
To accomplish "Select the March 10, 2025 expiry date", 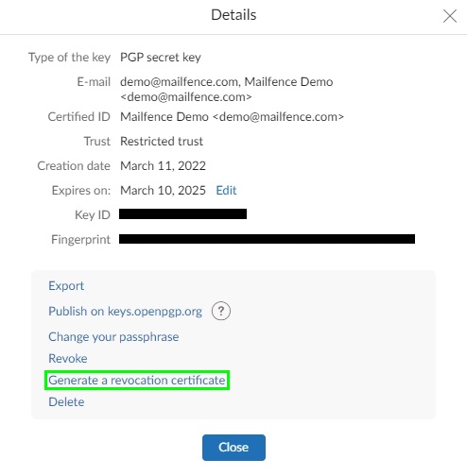I will tap(163, 191).
